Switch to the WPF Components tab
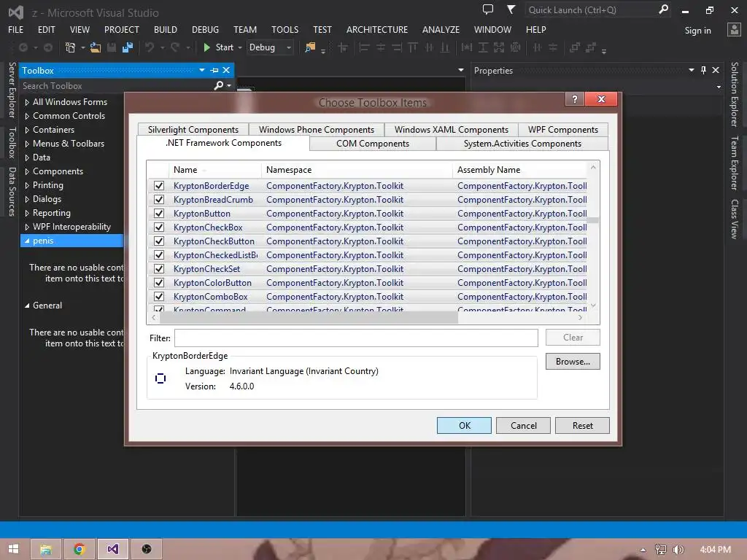Viewport: 747px width, 560px height. click(x=562, y=130)
